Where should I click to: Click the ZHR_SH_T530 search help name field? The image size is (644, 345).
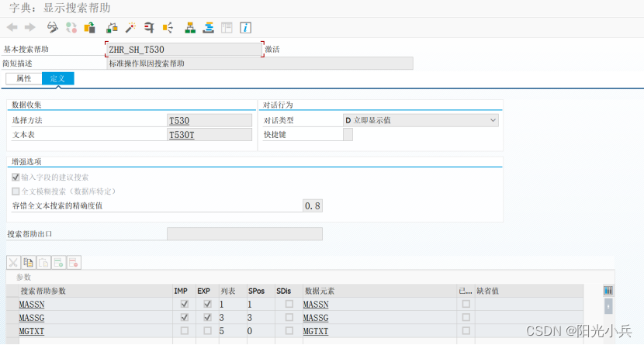[x=184, y=49]
